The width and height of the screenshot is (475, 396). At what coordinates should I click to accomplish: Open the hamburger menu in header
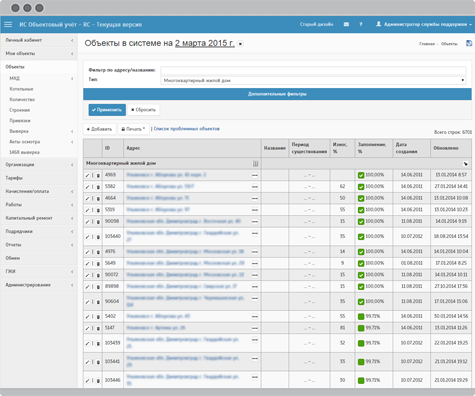coord(8,24)
